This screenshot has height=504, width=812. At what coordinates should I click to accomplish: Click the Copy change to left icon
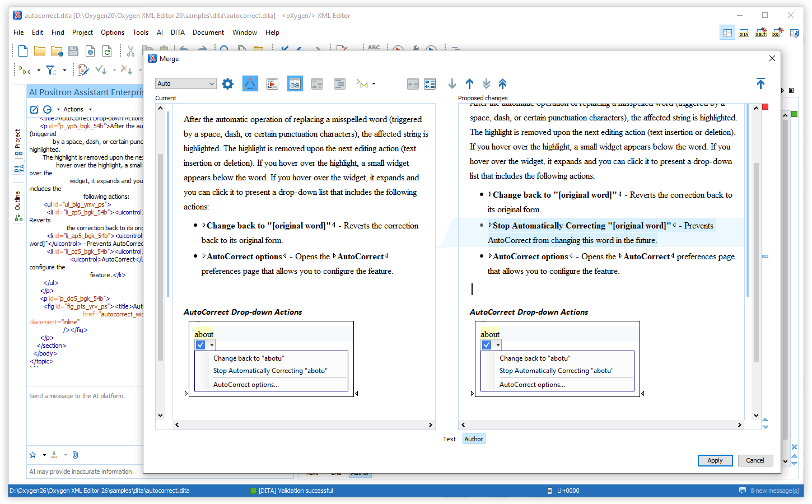(413, 84)
